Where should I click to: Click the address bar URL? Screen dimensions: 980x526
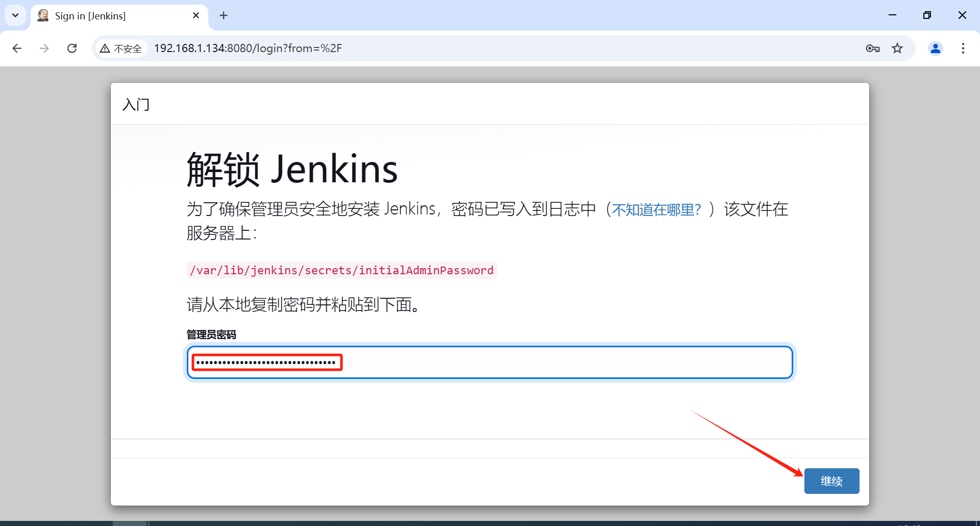point(248,48)
